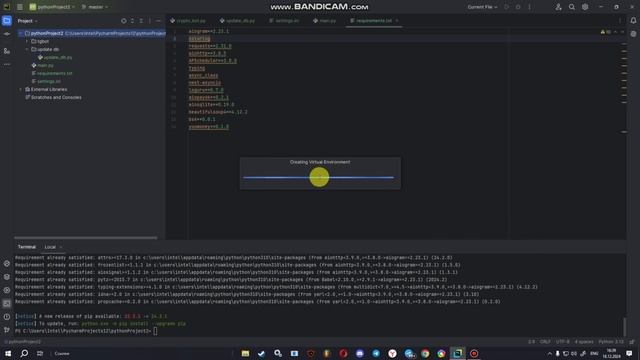Screen dimensions: 640x360
Task: Expand External Libraries node
Action: (x=20, y=89)
